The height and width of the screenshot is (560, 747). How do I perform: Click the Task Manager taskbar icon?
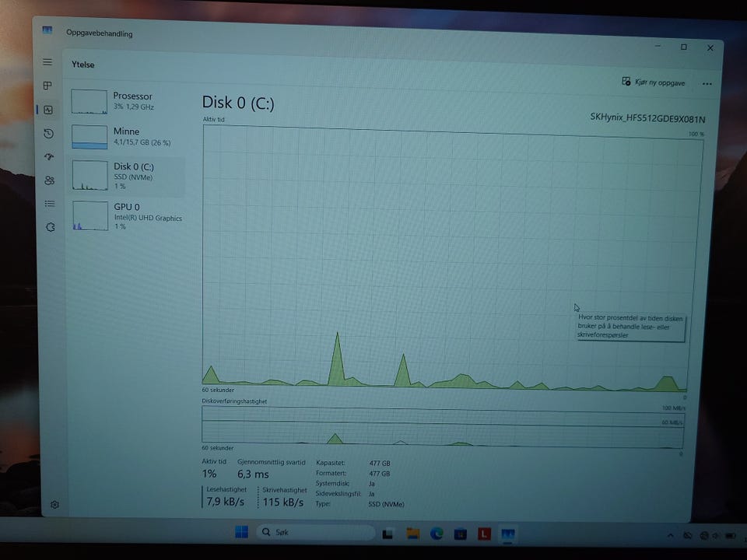pyautogui.click(x=508, y=535)
